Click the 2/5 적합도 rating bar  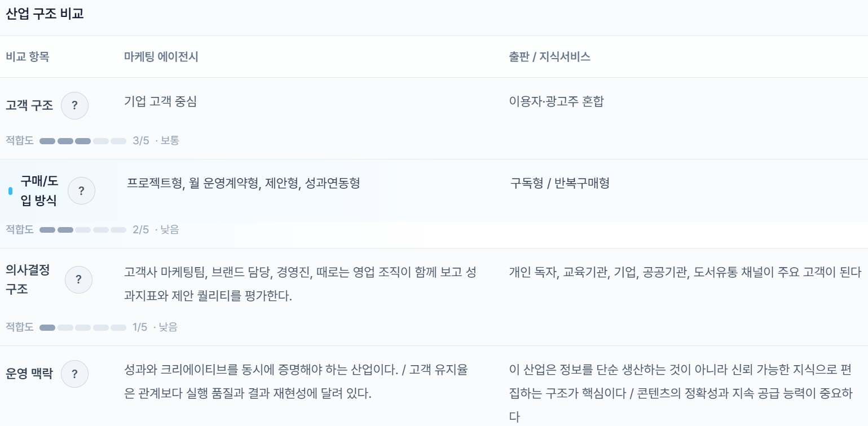(83, 230)
